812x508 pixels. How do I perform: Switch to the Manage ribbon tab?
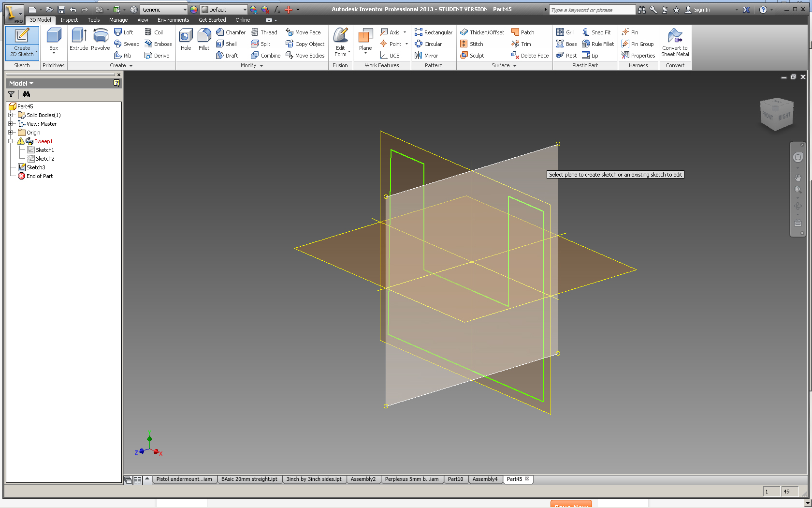point(118,20)
